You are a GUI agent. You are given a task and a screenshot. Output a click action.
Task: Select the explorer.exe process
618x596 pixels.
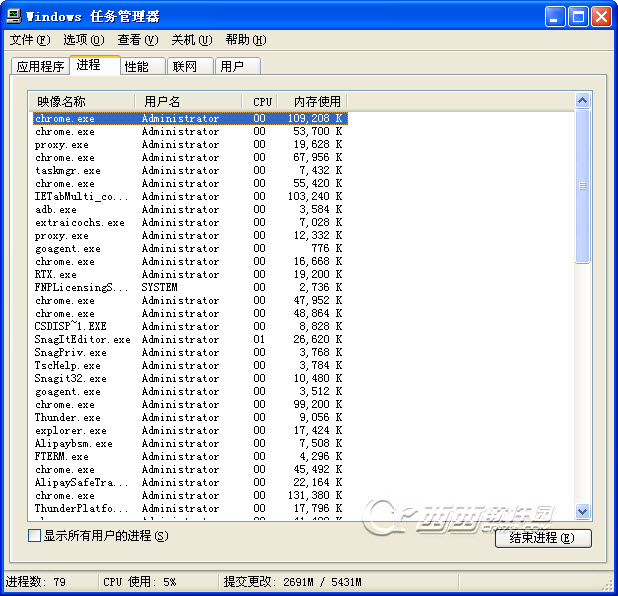(190, 430)
